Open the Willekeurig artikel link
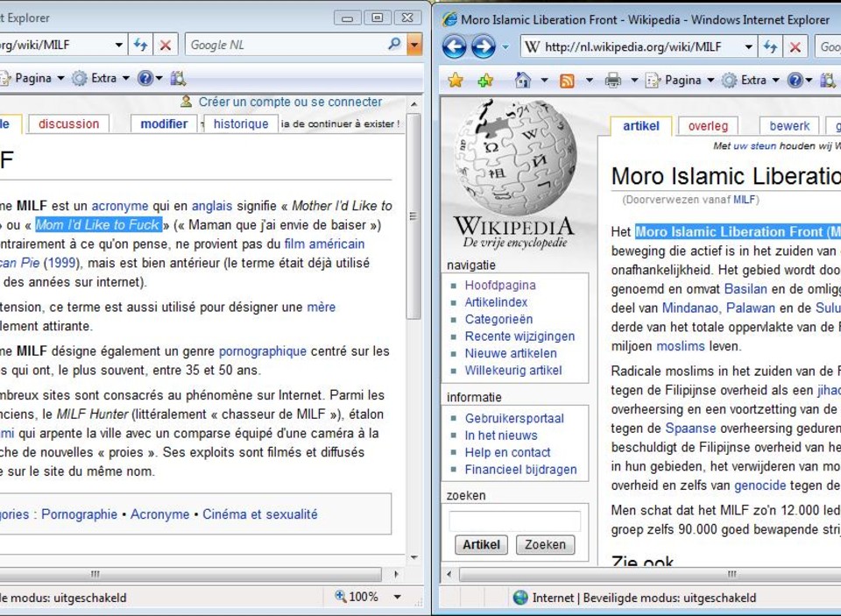 513,371
